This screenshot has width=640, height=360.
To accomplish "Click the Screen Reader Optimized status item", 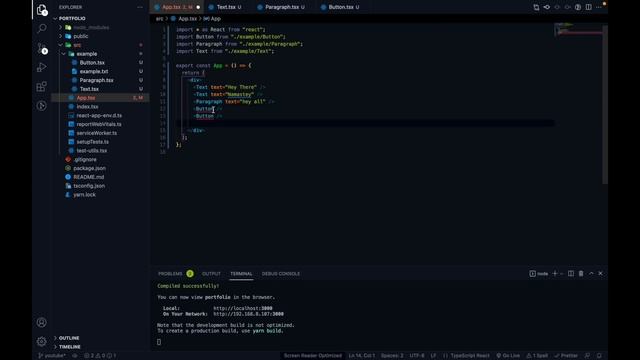I will [313, 356].
